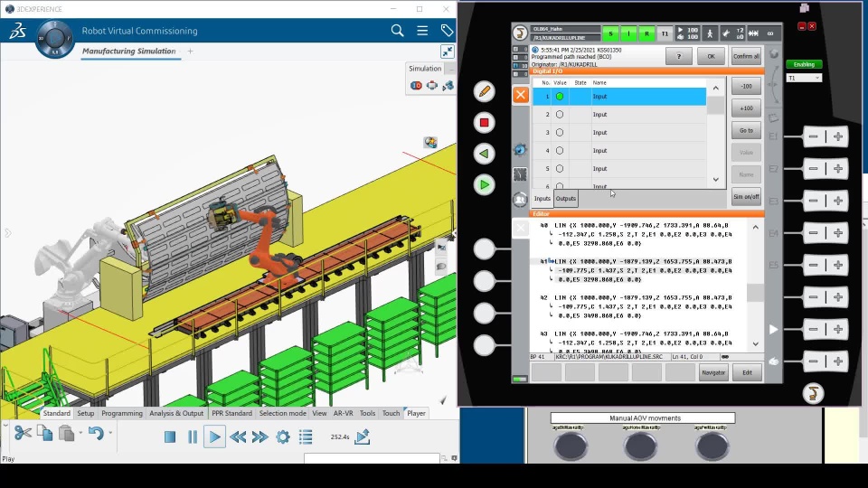Toggle the green I drives status
The width and height of the screenshot is (868, 488).
pyautogui.click(x=629, y=33)
